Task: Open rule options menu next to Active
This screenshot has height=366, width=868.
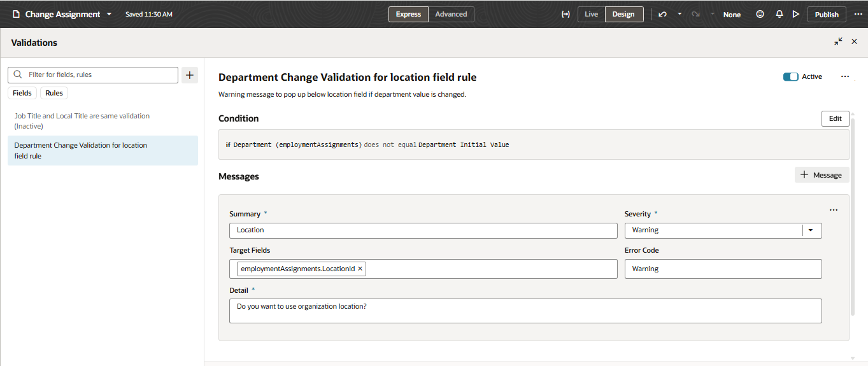Action: tap(845, 76)
